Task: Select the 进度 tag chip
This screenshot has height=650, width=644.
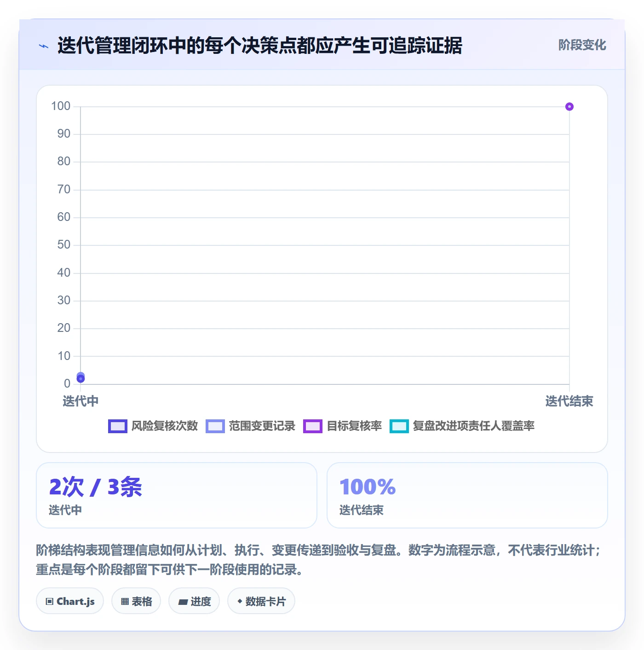Action: click(194, 601)
